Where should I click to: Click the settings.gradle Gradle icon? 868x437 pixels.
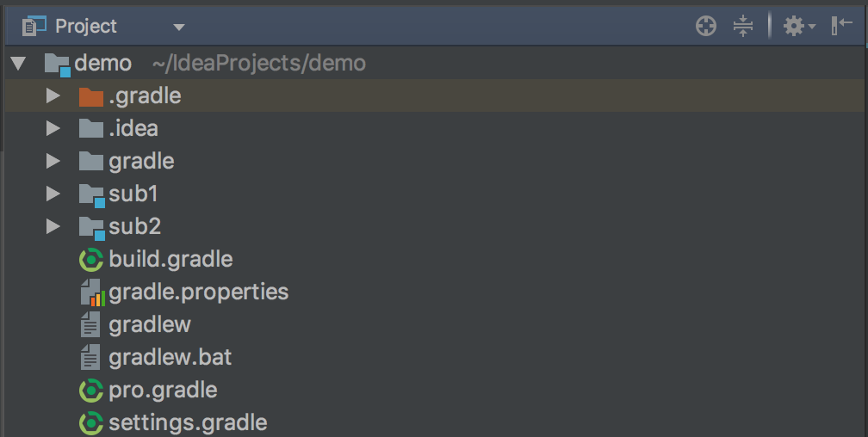tap(90, 423)
